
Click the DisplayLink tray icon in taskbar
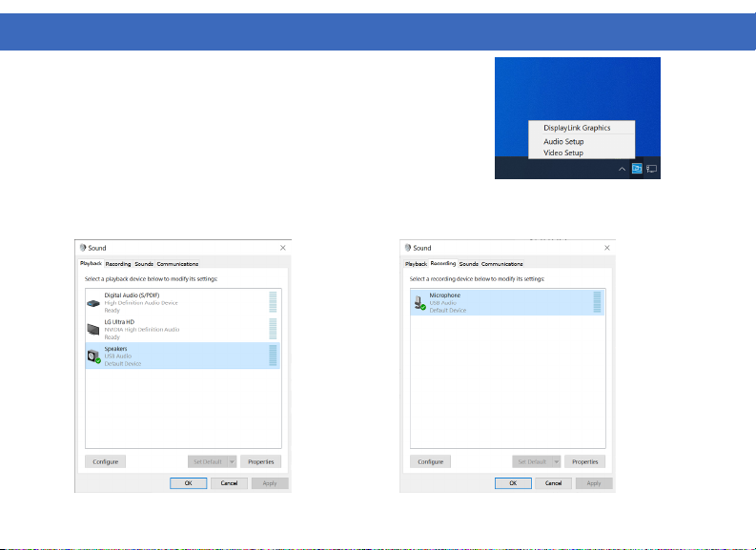(x=637, y=169)
